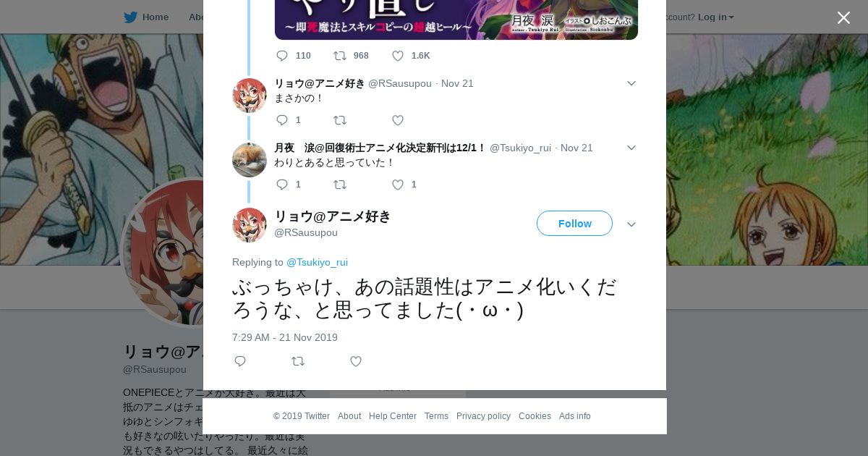
Task: Click Tsukiyo_rui's cat avatar thumbnail
Action: (250, 160)
